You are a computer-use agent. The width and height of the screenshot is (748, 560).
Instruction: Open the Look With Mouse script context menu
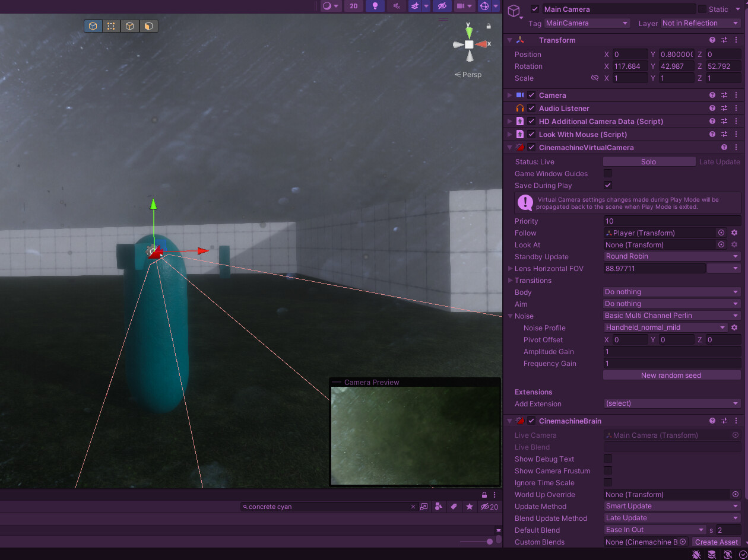pyautogui.click(x=736, y=134)
